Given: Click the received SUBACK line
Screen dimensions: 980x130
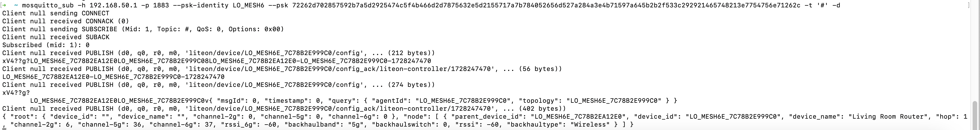Looking at the screenshot, I should (56, 37).
